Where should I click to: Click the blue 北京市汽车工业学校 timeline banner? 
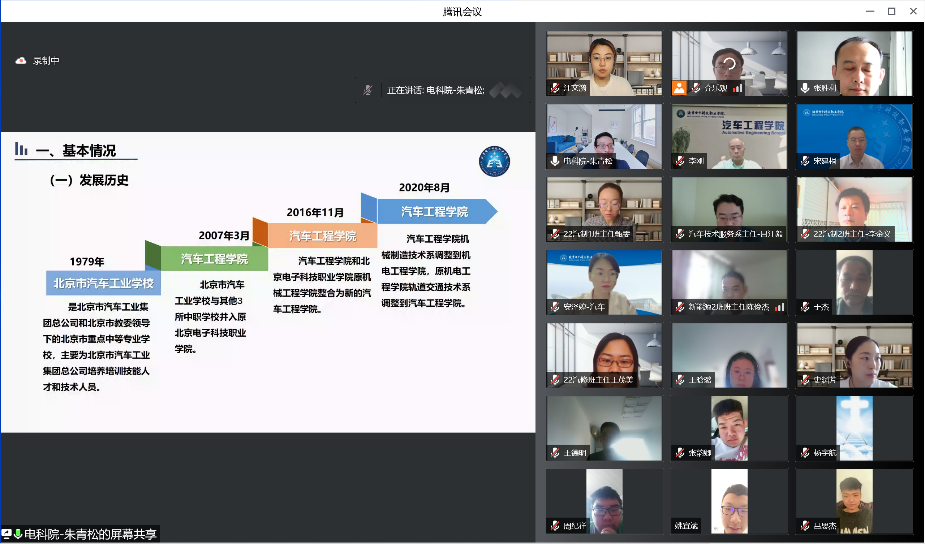[x=104, y=283]
